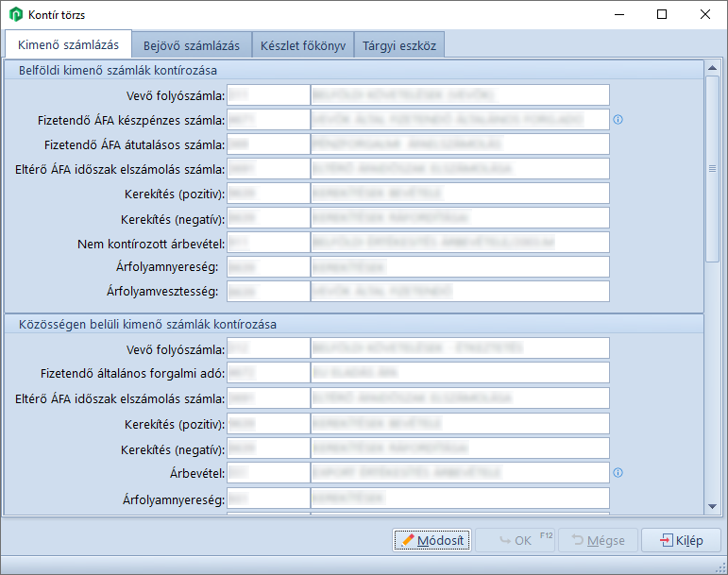Switch to Bejövő számlázás tab
This screenshot has height=575, width=728.
pos(192,45)
